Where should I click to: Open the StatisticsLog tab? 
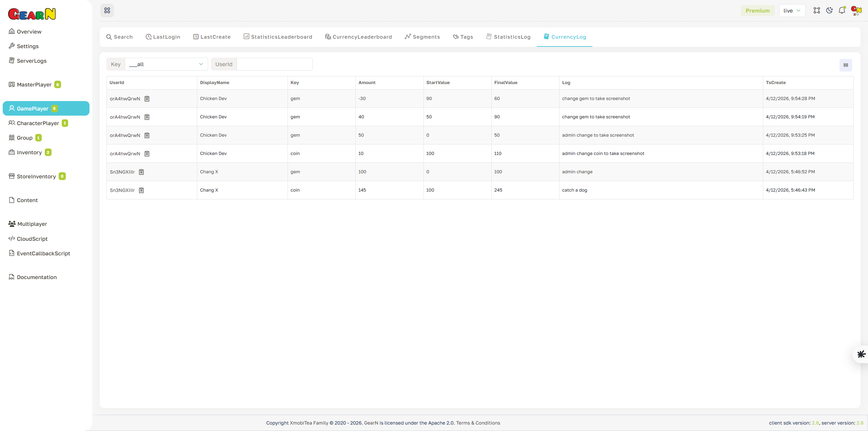508,37
